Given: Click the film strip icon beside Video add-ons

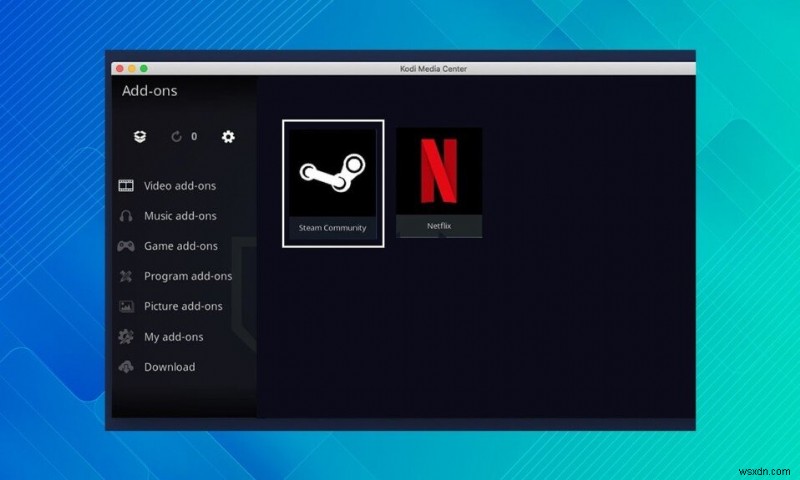Looking at the screenshot, I should coord(126,186).
